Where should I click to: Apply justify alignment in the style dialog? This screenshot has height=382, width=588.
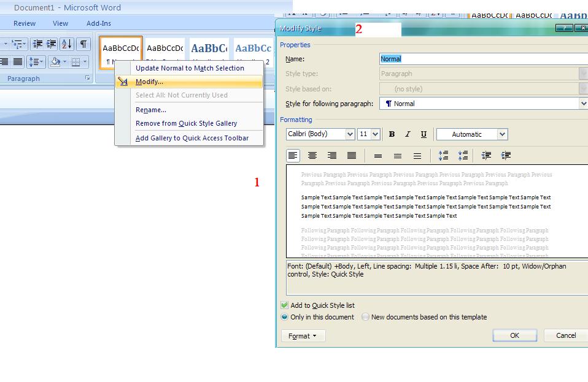coord(352,156)
